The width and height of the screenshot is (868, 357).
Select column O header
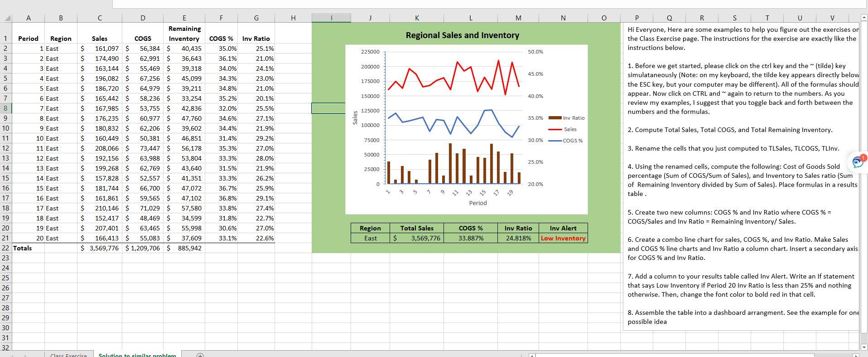pos(603,18)
